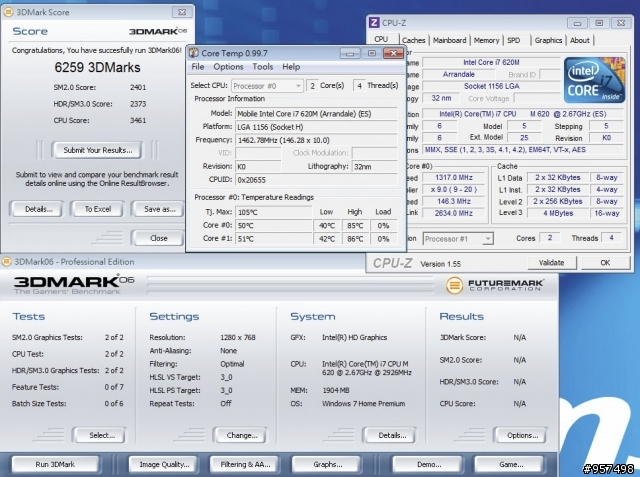The image size is (640, 477).
Task: Click 'Intel Core i7 620M' name in CPU-Z
Action: pyautogui.click(x=491, y=62)
